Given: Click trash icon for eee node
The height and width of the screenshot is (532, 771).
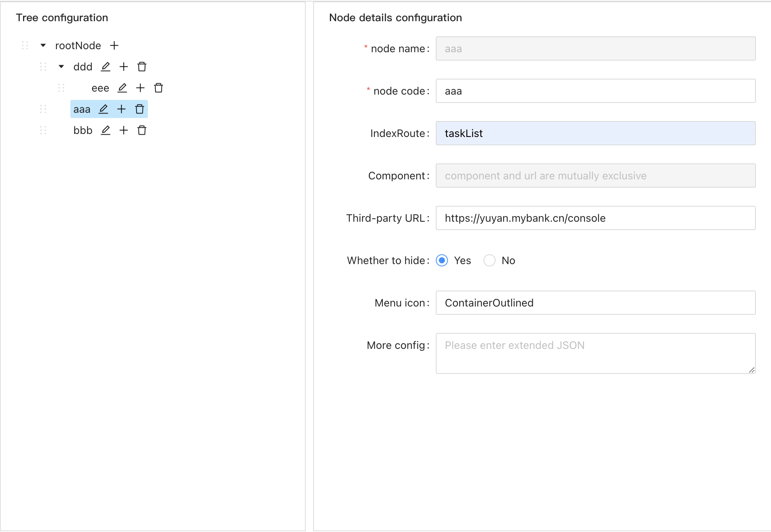Looking at the screenshot, I should 159,88.
